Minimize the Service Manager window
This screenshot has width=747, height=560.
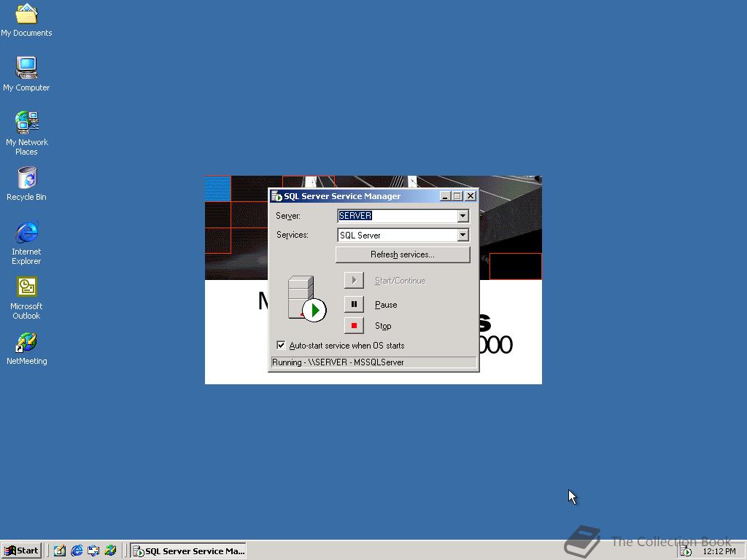tap(445, 196)
